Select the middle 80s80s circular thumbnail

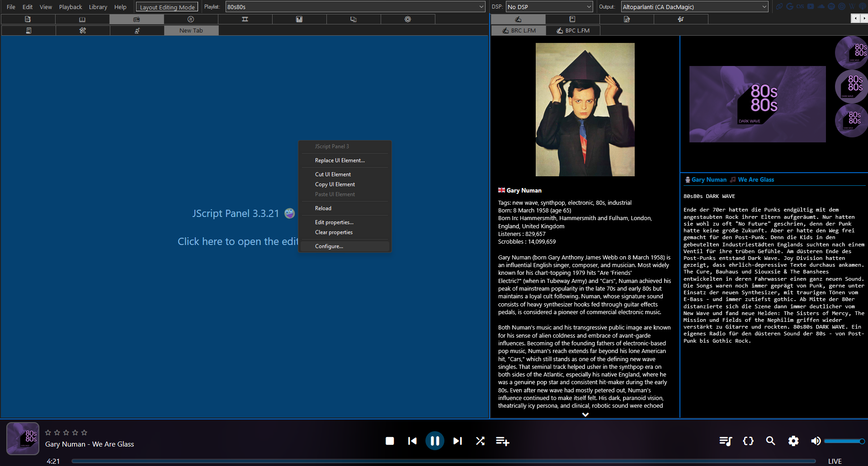851,86
